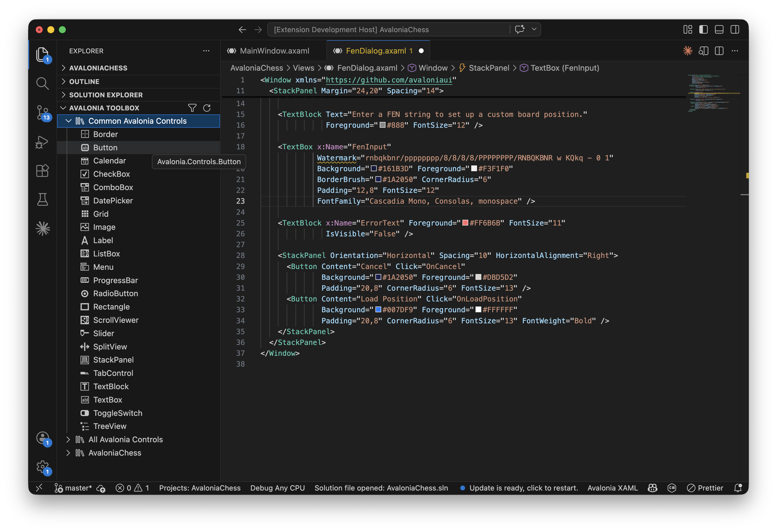This screenshot has width=777, height=532.
Task: Open the Testing flask view in the activity bar
Action: (x=42, y=200)
